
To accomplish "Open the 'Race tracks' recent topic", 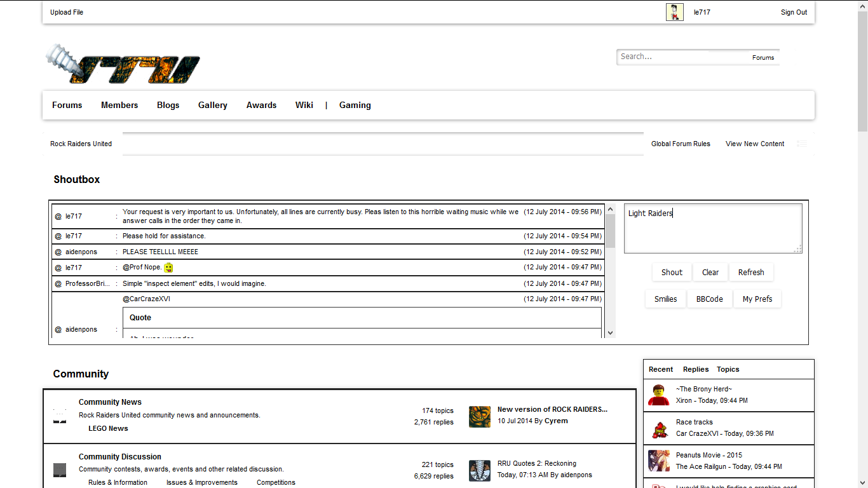I will 695,422.
